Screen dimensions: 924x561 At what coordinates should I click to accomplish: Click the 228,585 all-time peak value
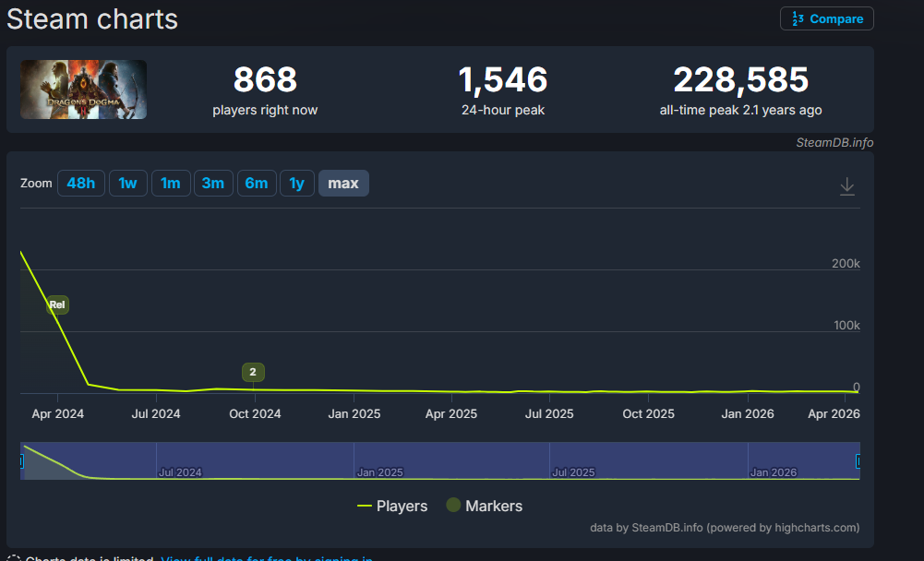coord(740,79)
